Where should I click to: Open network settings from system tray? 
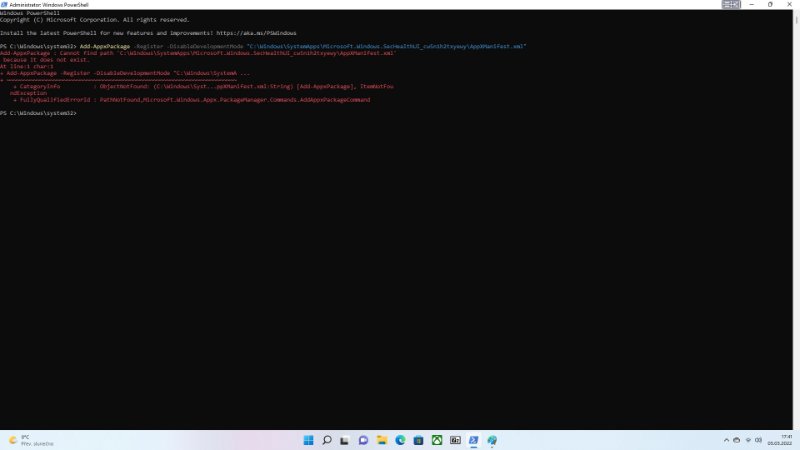(x=748, y=440)
